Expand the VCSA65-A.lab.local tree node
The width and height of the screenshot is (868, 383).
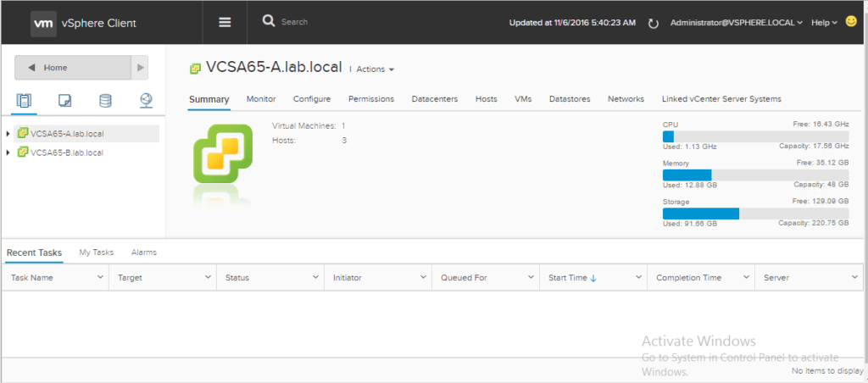8,133
